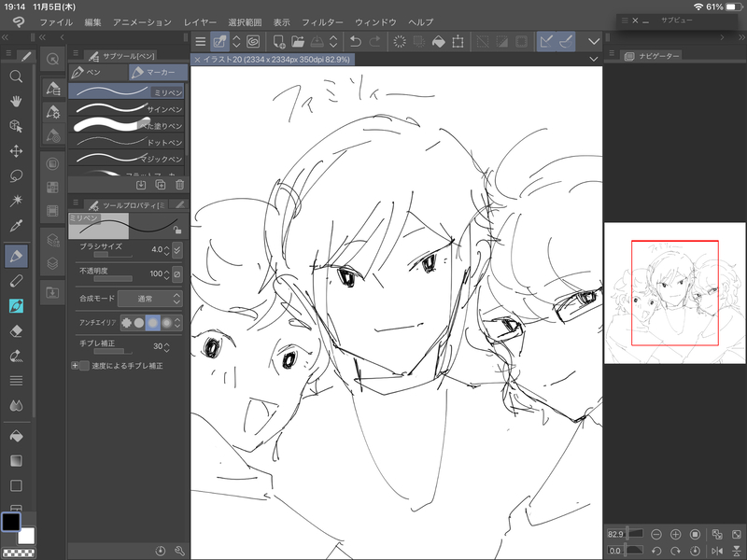Adjust the opacity stepper arrows
The height and width of the screenshot is (560, 747).
(x=166, y=274)
